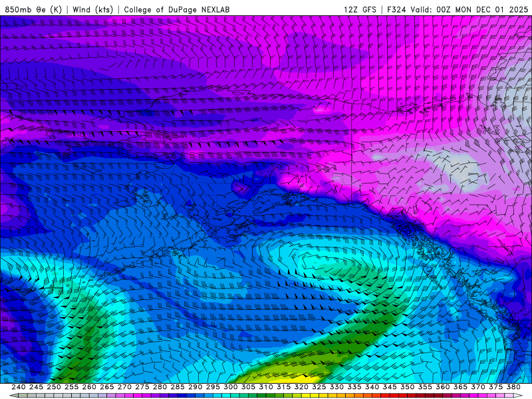Select the 260 legend value

click(89, 387)
